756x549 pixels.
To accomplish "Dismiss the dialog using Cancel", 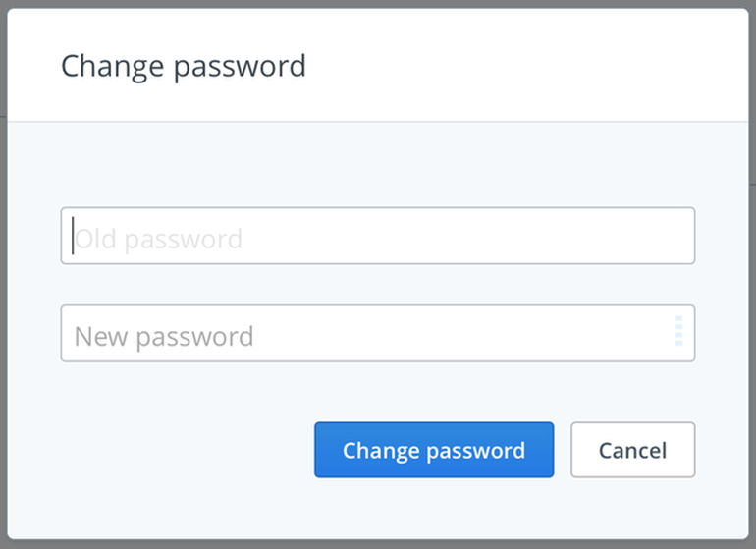I will [x=632, y=450].
